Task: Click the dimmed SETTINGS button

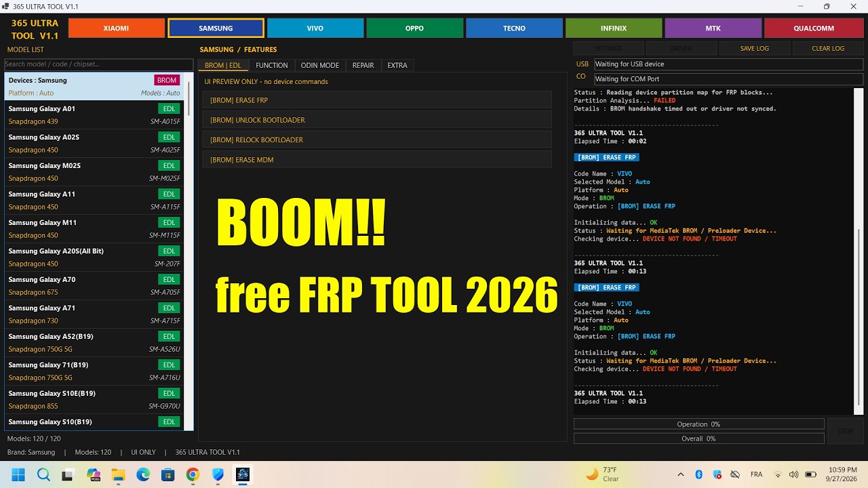Action: tap(608, 49)
